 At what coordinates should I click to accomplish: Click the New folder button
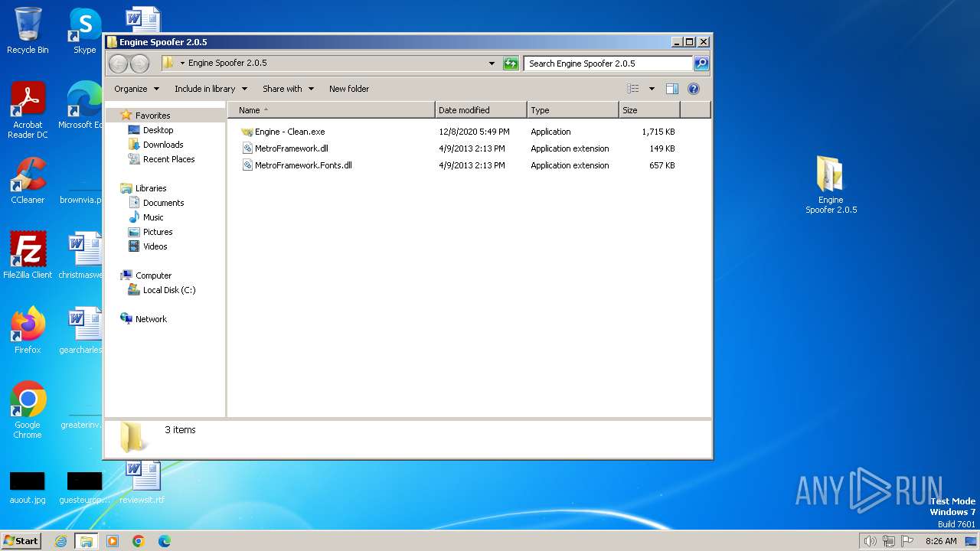pyautogui.click(x=349, y=89)
